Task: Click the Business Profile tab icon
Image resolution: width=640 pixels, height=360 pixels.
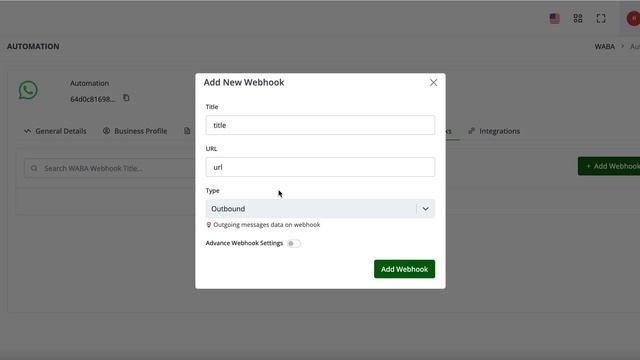Action: coord(106,131)
